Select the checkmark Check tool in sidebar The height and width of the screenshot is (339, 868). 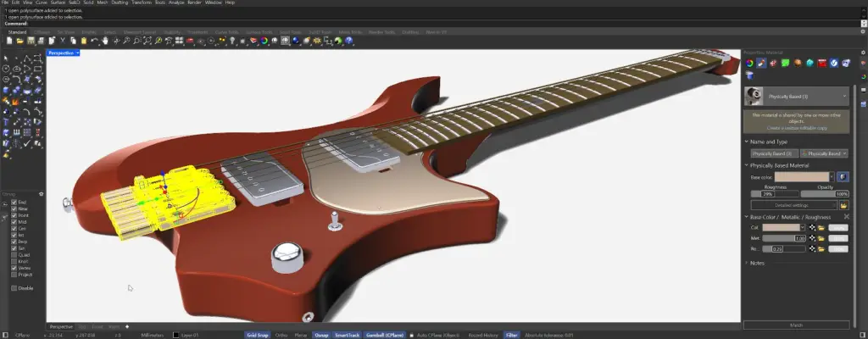(x=27, y=143)
